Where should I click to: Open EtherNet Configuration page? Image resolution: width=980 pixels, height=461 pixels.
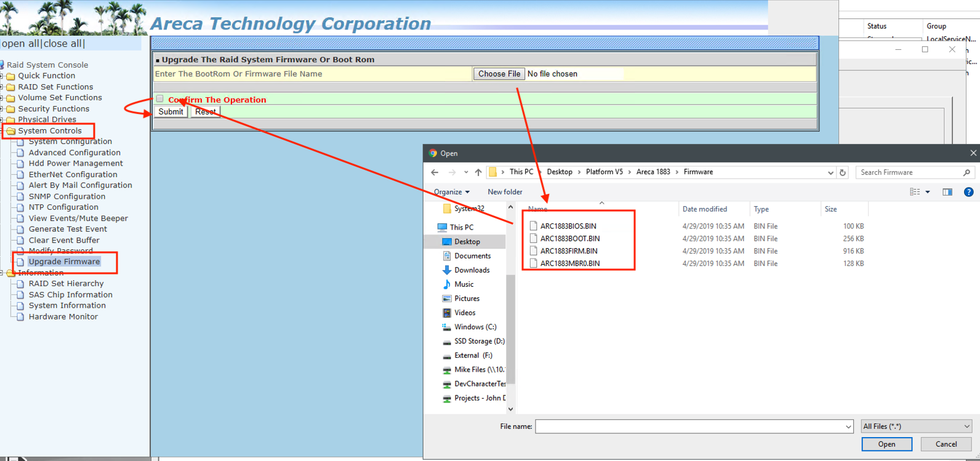pyautogui.click(x=73, y=175)
